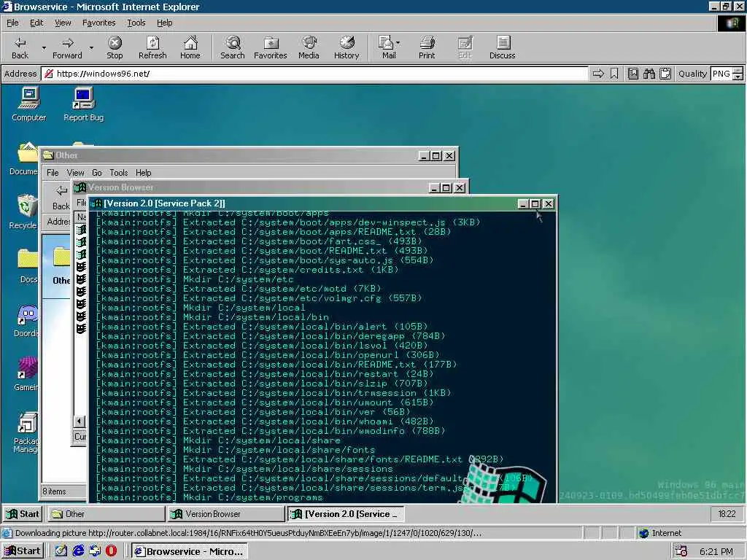
Task: Close the Version 2.0 Service Pack 2 window
Action: 549,204
